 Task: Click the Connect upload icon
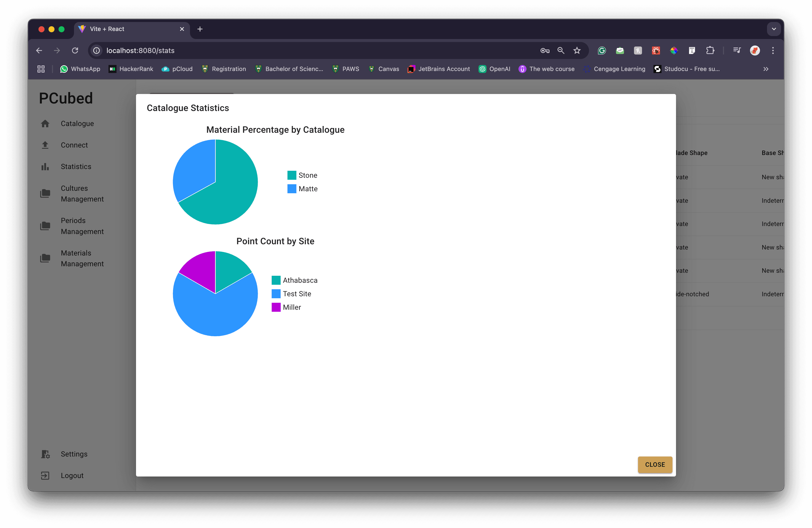[x=45, y=145]
